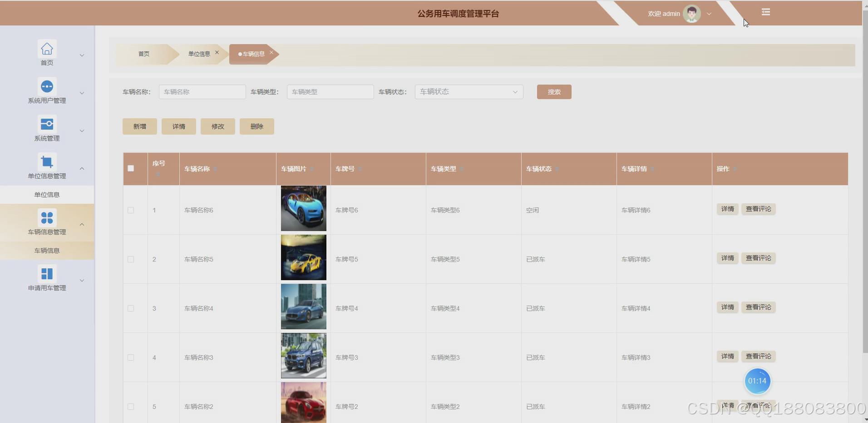Click the 搜索 search button
Image resolution: width=868 pixels, height=423 pixels.
(554, 92)
